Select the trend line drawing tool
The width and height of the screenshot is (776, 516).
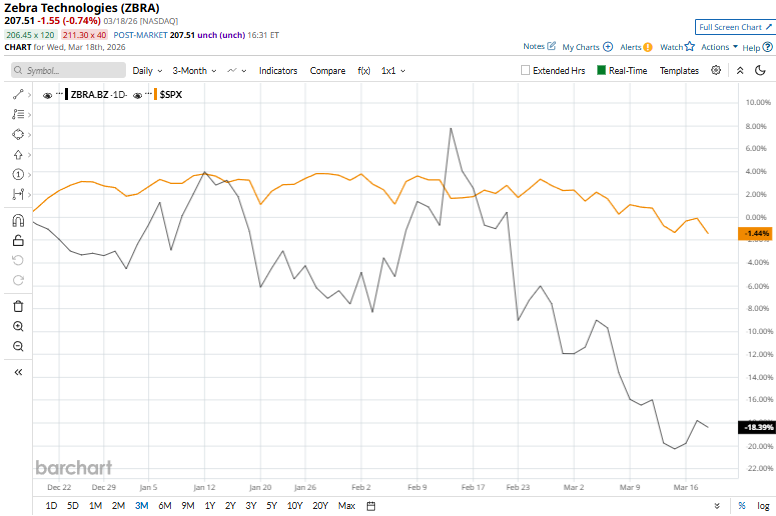(x=18, y=94)
